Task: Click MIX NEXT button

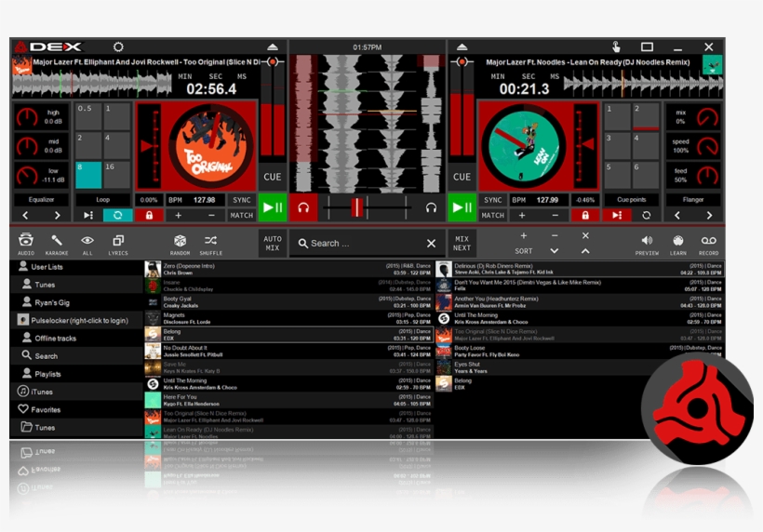Action: tap(462, 243)
